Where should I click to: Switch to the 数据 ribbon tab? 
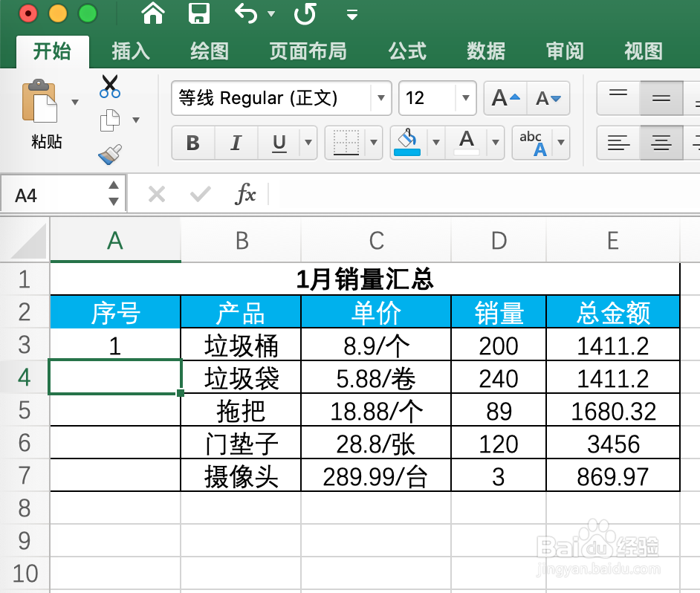[x=485, y=51]
